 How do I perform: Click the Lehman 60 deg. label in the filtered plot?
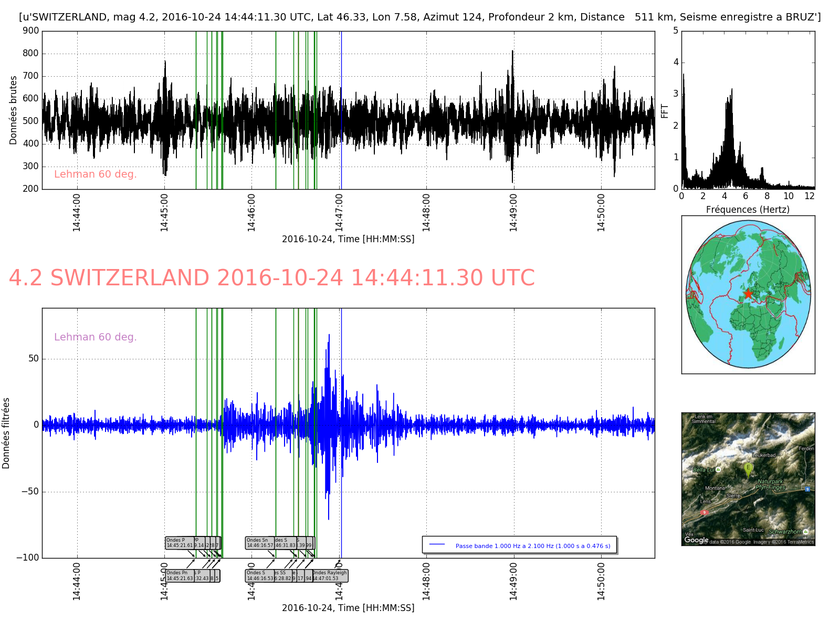pyautogui.click(x=95, y=337)
